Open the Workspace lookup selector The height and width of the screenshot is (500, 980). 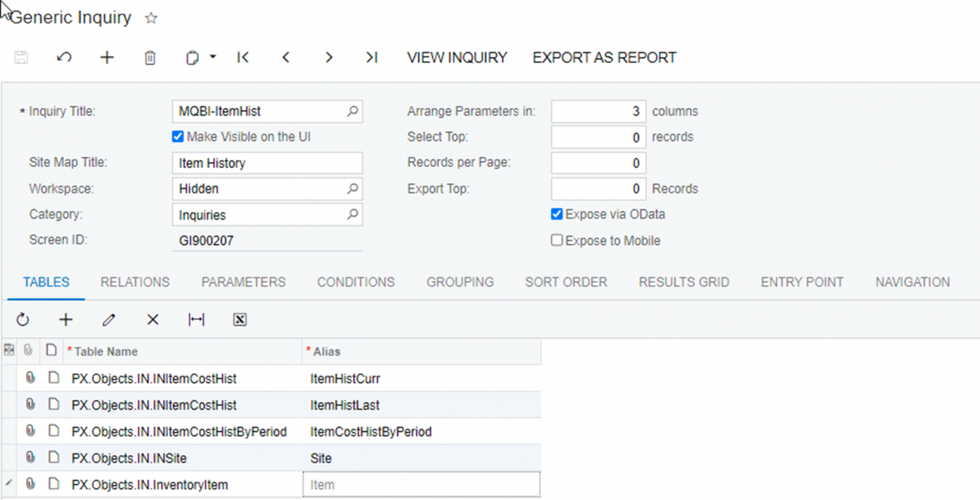(x=352, y=188)
